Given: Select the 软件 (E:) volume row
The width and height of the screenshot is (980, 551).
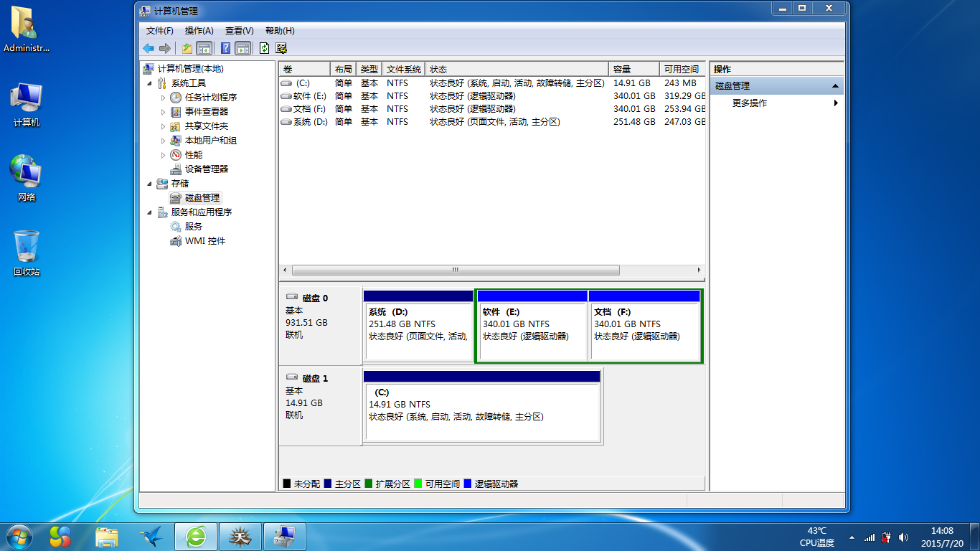Looking at the screenshot, I should 492,96.
